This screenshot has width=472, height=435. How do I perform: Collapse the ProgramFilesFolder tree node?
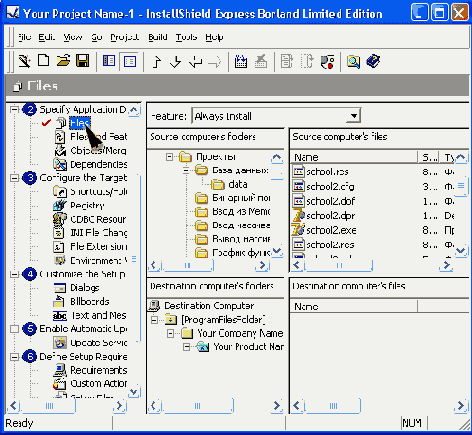(x=154, y=320)
